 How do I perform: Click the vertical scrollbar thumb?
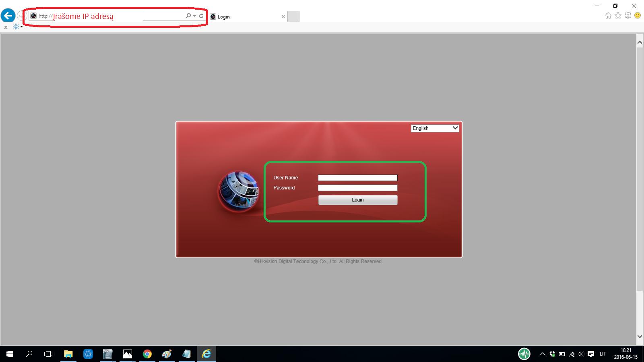640,169
